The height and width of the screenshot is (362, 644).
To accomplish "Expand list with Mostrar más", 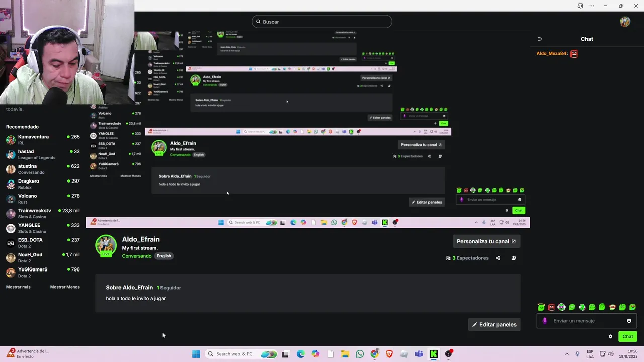I will 18,287.
